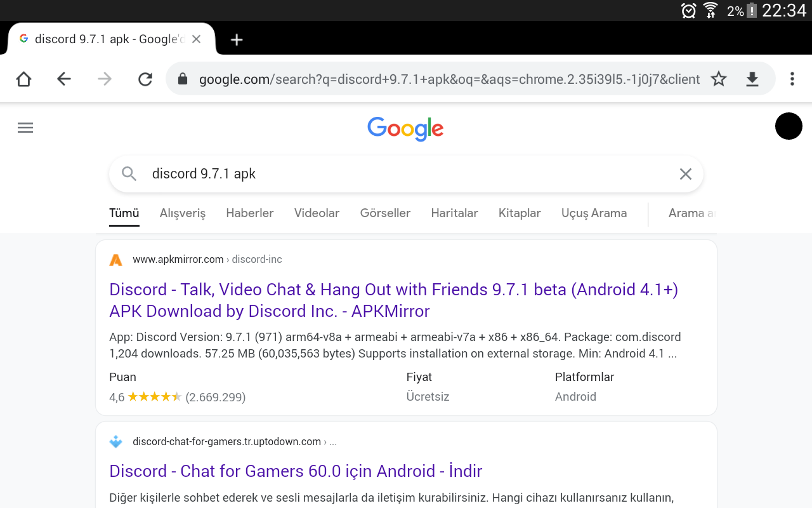
Task: Tap the 4,6 star rating stars
Action: (155, 397)
